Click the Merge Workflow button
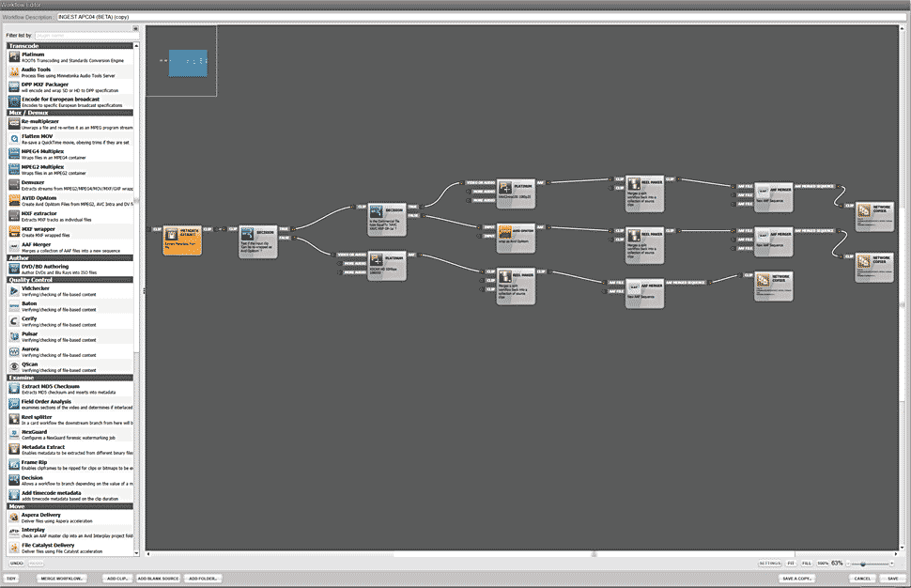911x588 pixels. coord(62,579)
